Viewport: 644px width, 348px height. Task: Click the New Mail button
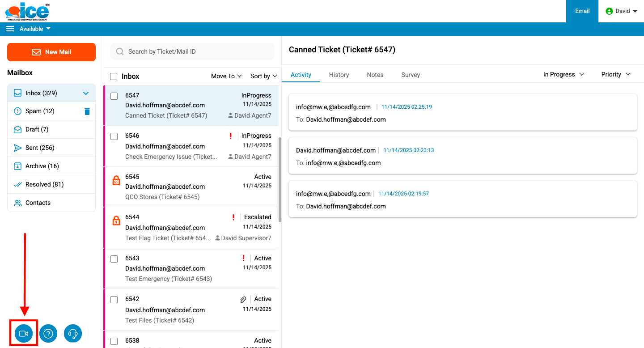(x=51, y=52)
